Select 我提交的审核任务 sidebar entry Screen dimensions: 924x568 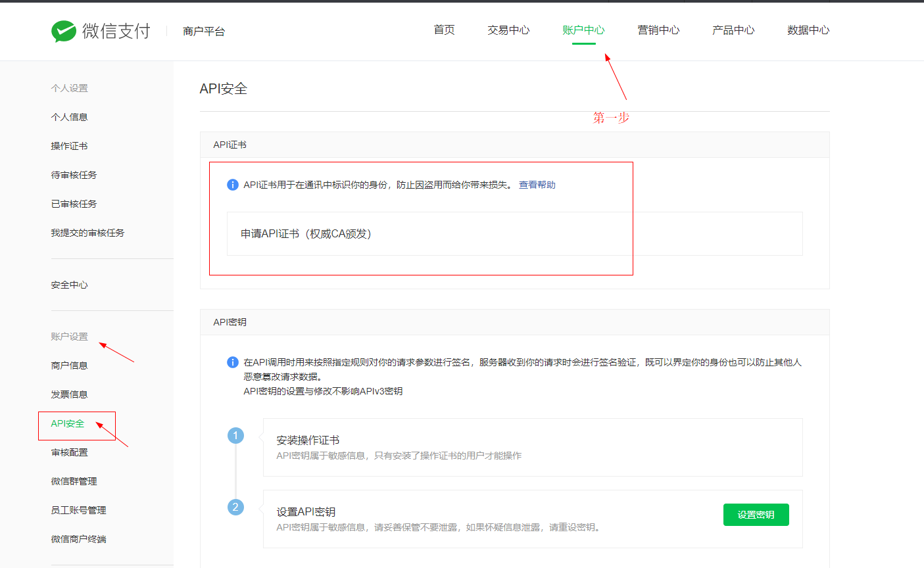click(x=87, y=233)
